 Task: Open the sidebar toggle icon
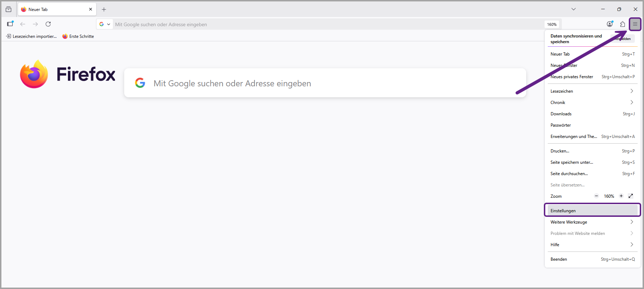tap(10, 24)
